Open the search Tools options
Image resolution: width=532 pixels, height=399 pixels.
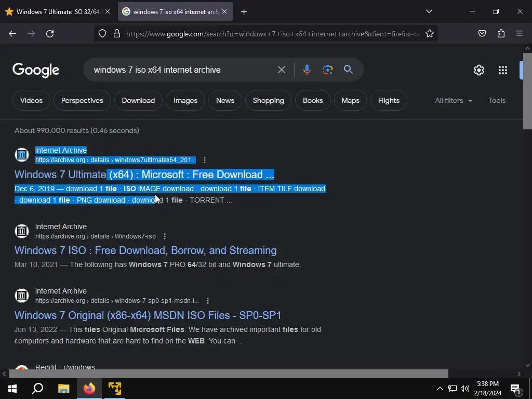coord(497,100)
